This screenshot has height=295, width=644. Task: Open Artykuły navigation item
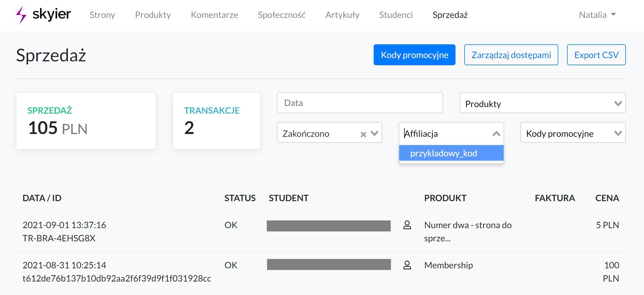[x=342, y=15]
